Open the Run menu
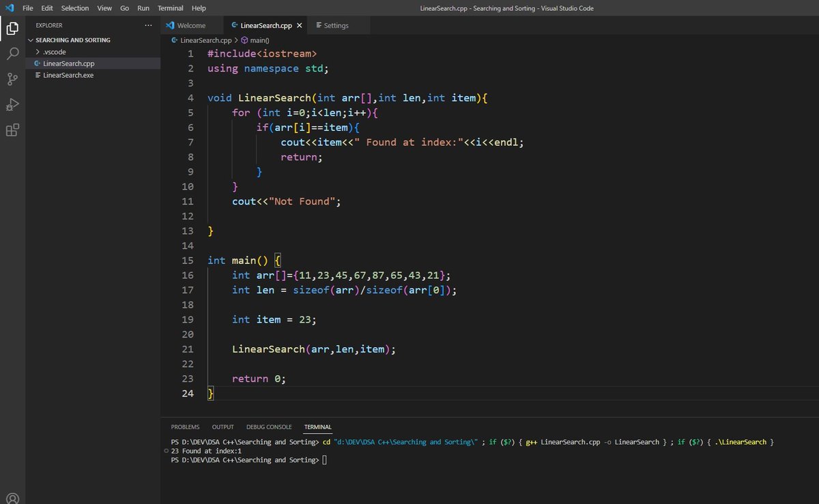The height and width of the screenshot is (504, 819). (143, 8)
